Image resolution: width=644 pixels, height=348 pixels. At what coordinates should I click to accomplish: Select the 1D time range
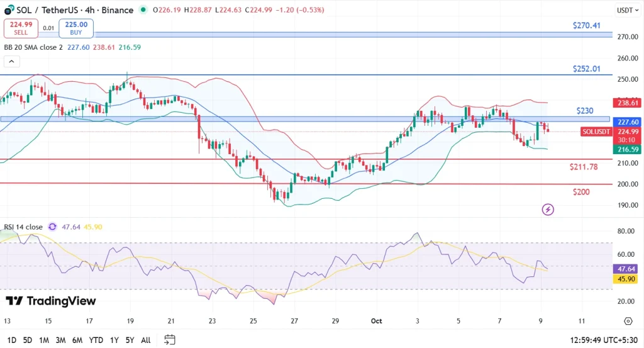click(x=12, y=340)
